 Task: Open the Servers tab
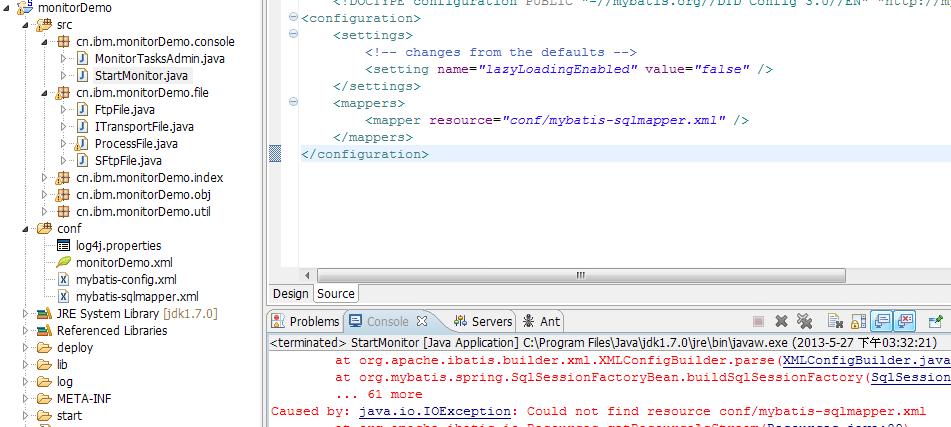483,321
